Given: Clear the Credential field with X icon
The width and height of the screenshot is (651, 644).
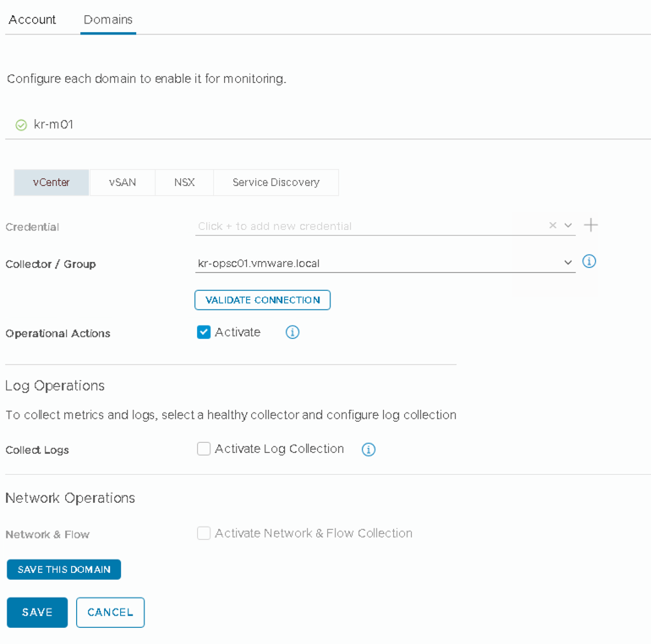Looking at the screenshot, I should pyautogui.click(x=552, y=226).
